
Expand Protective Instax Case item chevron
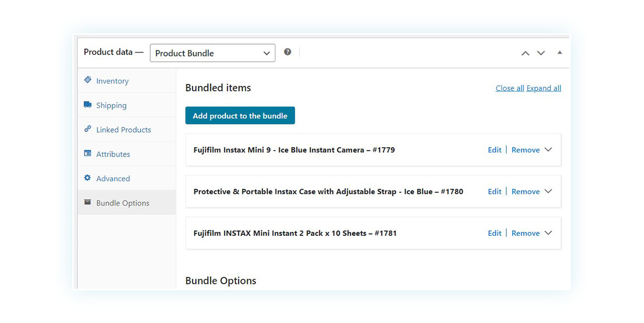click(548, 191)
